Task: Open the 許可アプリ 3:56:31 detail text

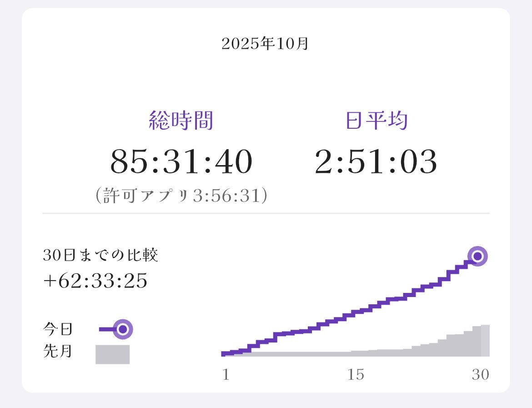Action: click(181, 196)
